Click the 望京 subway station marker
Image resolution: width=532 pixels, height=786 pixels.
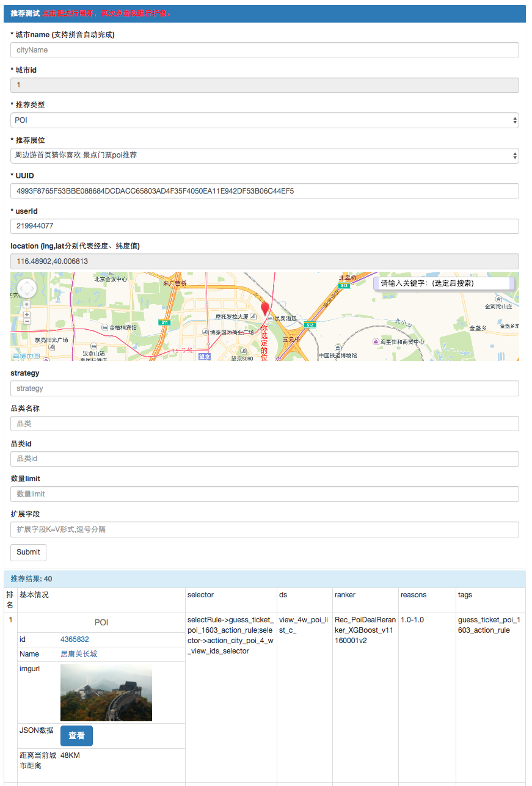click(x=205, y=356)
